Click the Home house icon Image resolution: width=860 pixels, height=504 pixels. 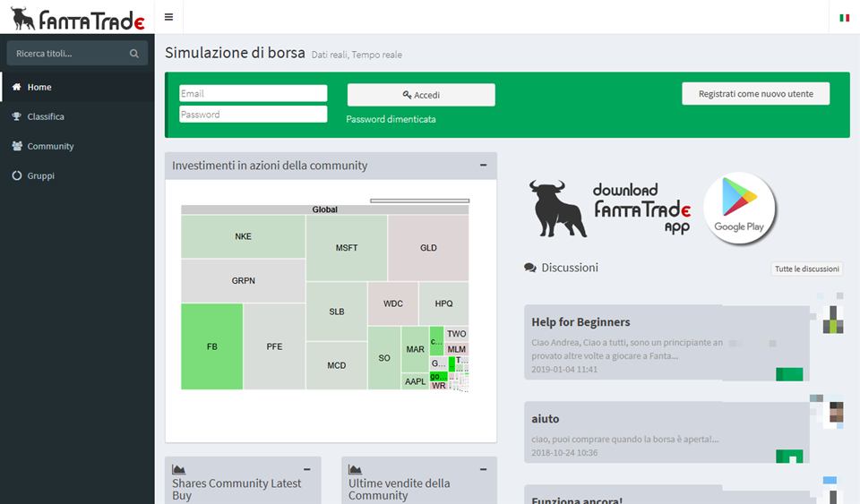pyautogui.click(x=16, y=87)
